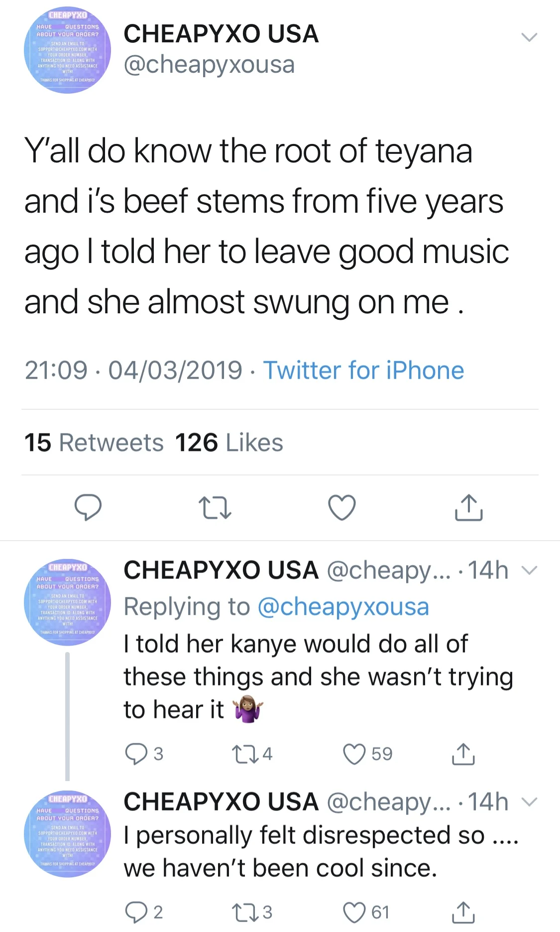Like the 'felt disrespected' tweet with 61 likes
The height and width of the screenshot is (932, 560).
(354, 912)
